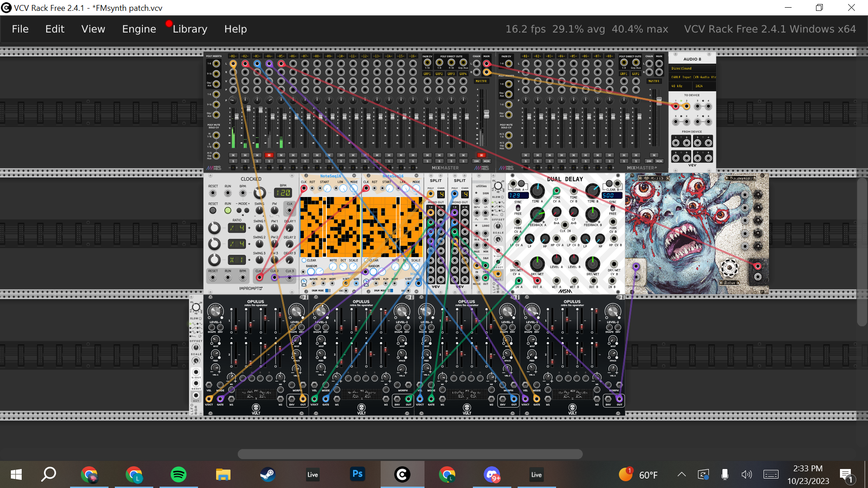Open the Library menu

click(190, 29)
